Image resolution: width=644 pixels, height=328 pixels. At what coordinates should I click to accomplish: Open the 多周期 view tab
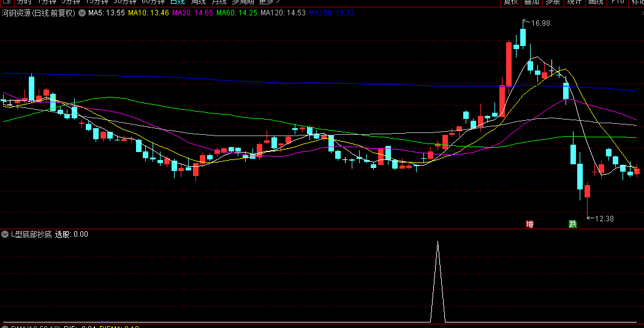pos(243,2)
